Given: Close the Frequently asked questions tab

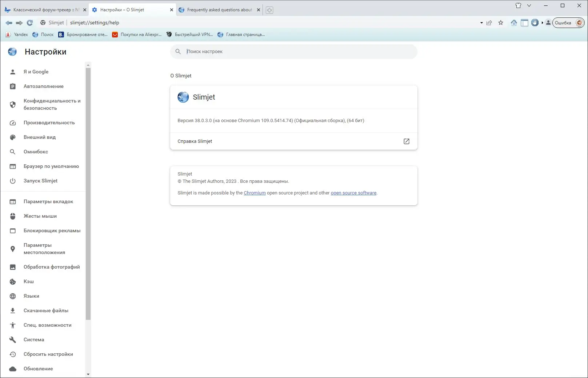Looking at the screenshot, I should click(x=259, y=10).
